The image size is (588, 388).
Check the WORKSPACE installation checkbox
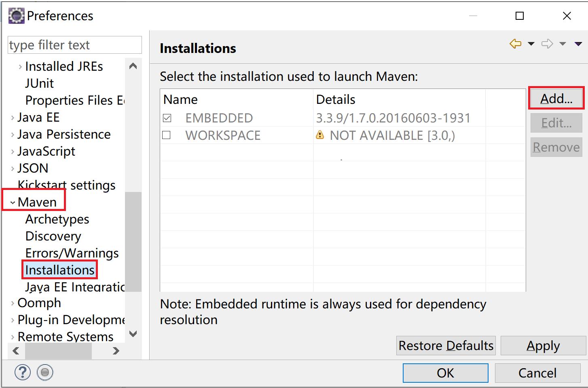click(166, 135)
